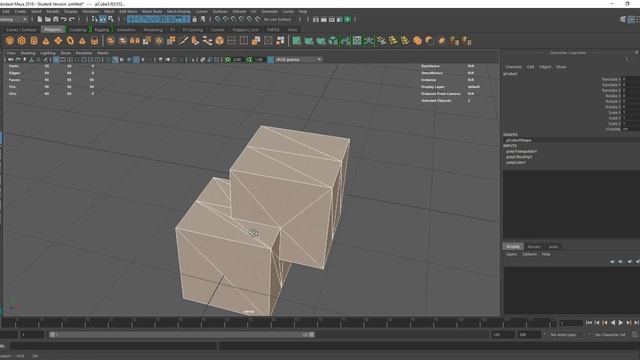This screenshot has height=360, width=640.
Task: Open the No Anim Layer dropdown
Action: [566, 335]
